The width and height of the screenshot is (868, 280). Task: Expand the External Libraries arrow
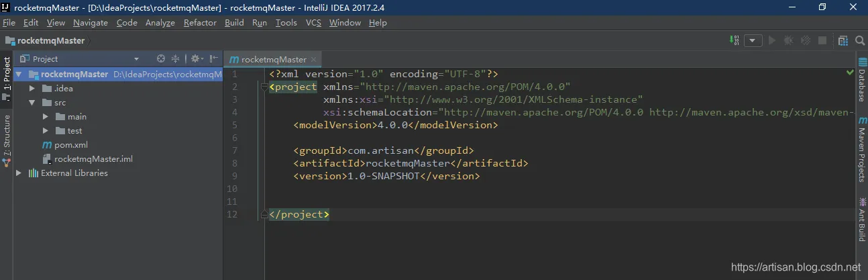[x=19, y=173]
